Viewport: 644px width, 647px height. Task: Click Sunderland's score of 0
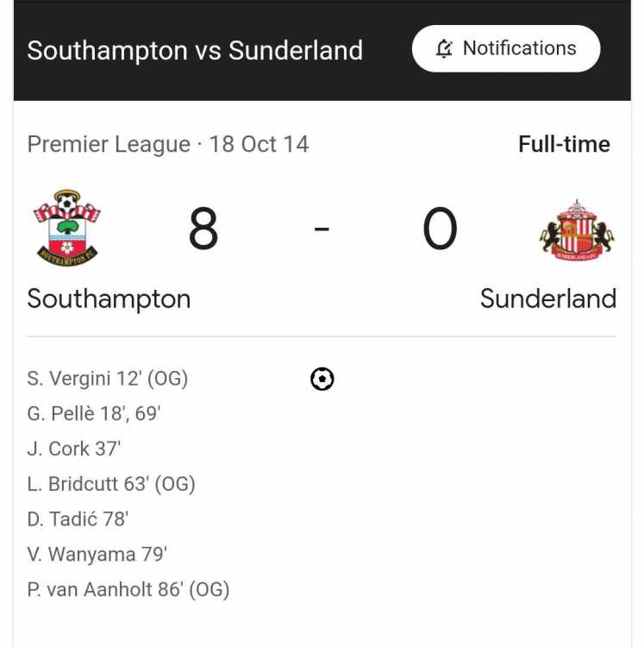440,229
